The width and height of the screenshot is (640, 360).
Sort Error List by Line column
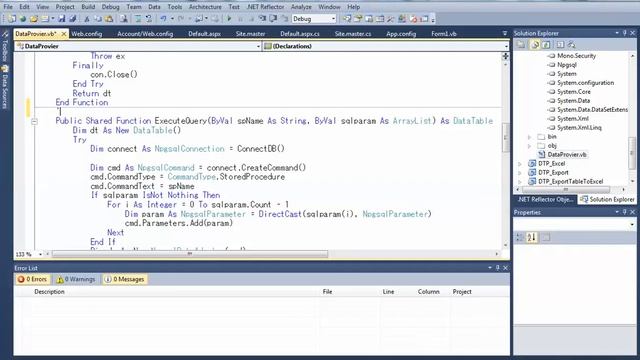pyautogui.click(x=388, y=292)
